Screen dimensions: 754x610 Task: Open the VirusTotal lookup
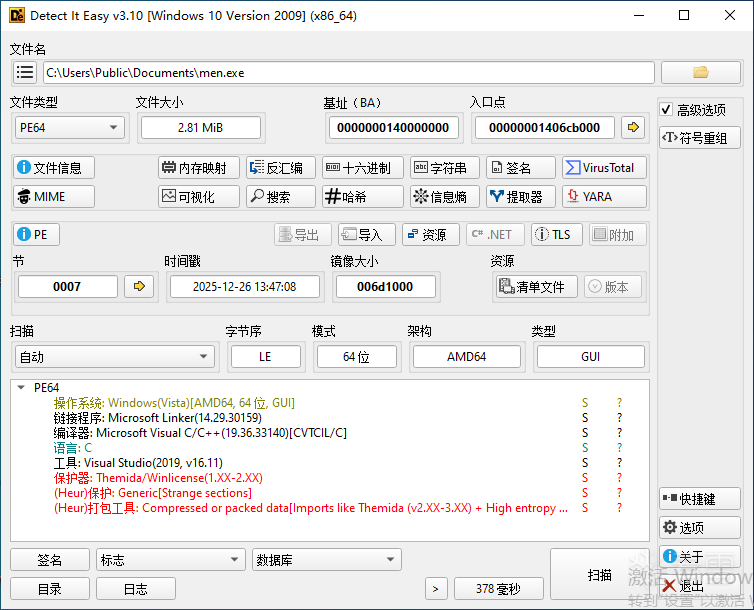603,168
